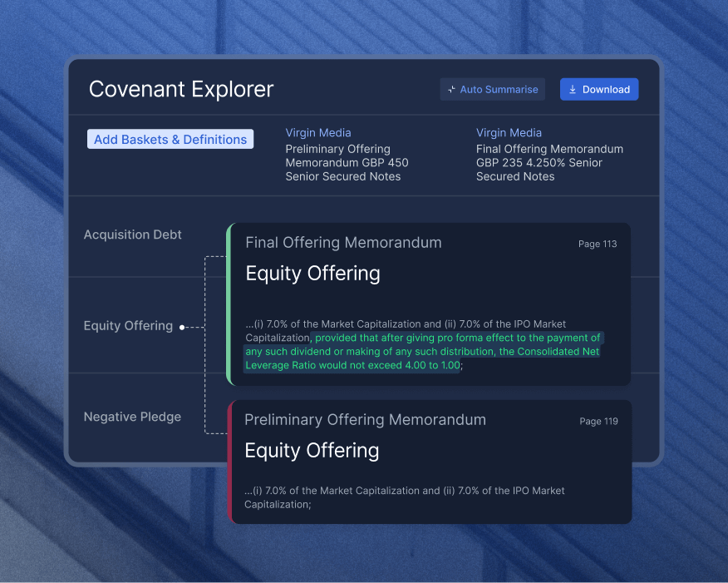728x583 pixels.
Task: Click the download arrow icon
Action: 572,89
